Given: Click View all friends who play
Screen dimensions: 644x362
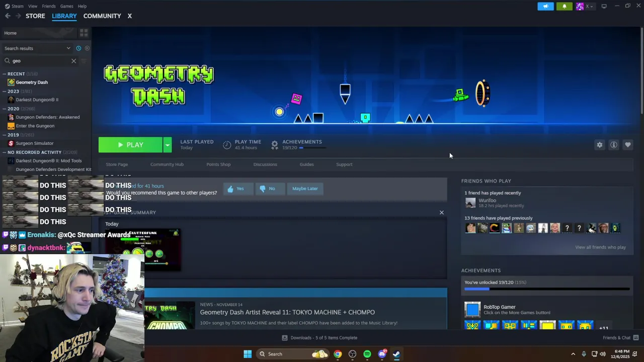Looking at the screenshot, I should [600, 247].
